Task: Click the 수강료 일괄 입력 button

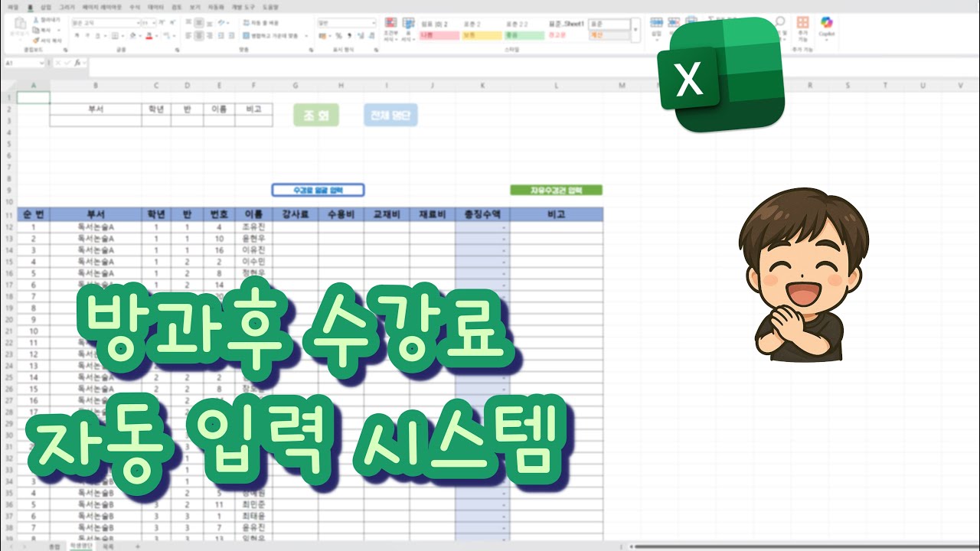Action: (318, 190)
